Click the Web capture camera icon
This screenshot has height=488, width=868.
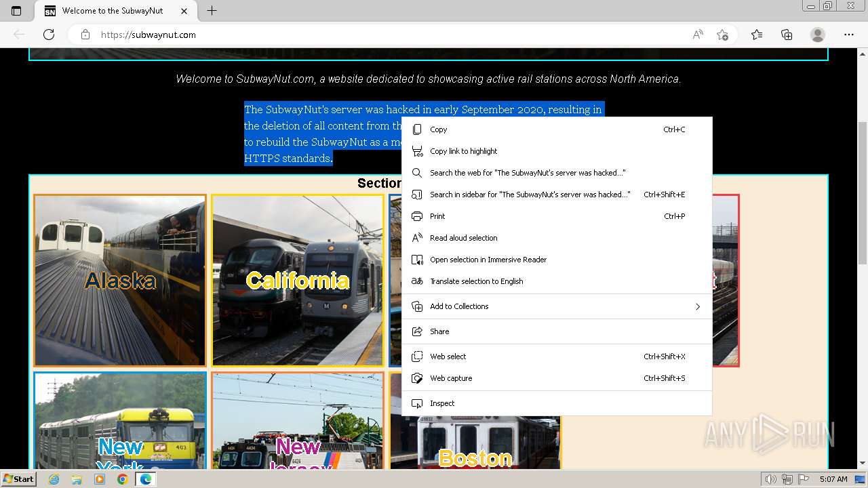(x=417, y=378)
